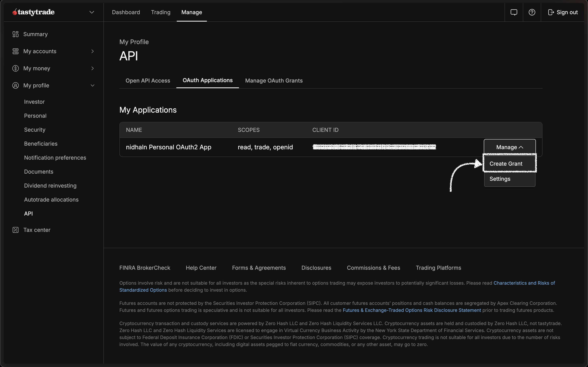
Task: Expand the tastytrade account chevron dropdown
Action: coord(92,12)
